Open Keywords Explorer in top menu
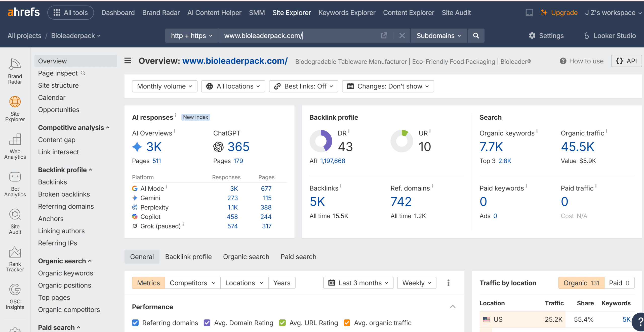The height and width of the screenshot is (332, 644). pos(347,12)
